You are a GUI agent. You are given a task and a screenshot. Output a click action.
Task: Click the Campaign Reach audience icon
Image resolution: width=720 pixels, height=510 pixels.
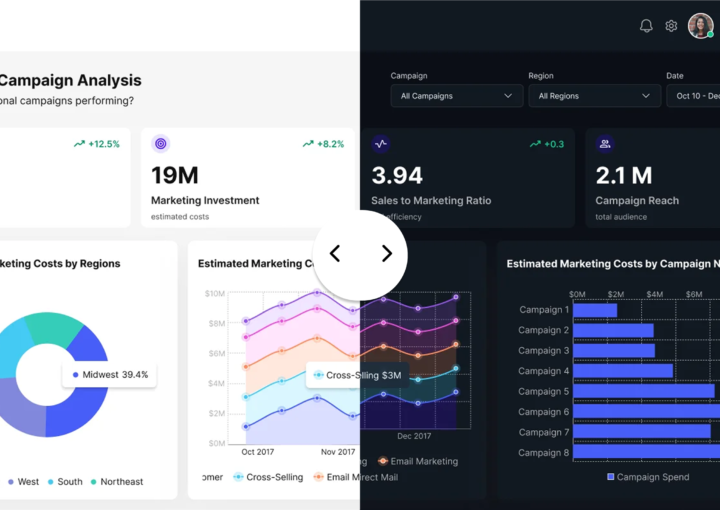(x=605, y=144)
